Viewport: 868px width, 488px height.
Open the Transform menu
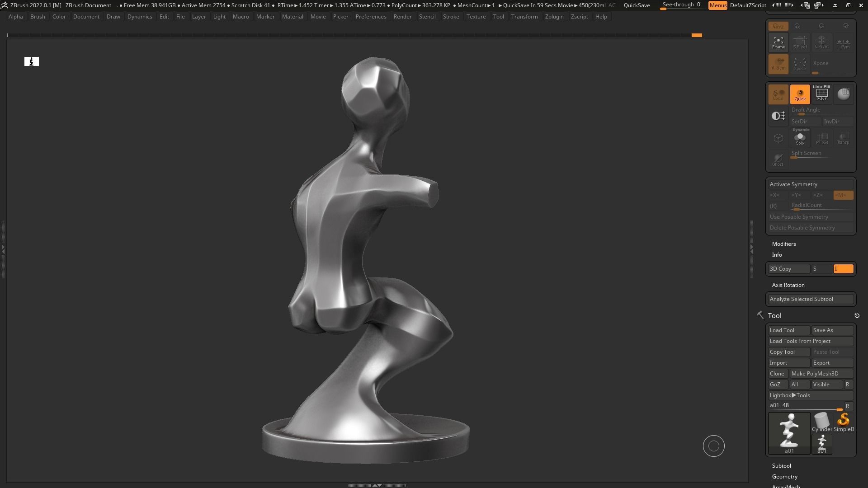524,17
